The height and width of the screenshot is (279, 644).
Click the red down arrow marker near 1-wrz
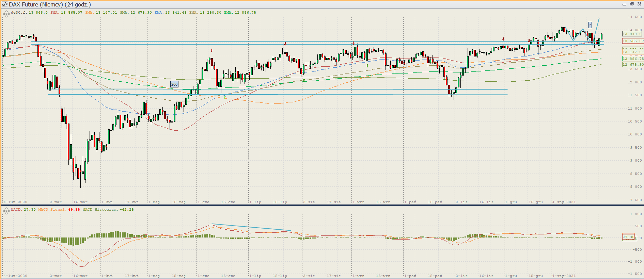click(353, 43)
